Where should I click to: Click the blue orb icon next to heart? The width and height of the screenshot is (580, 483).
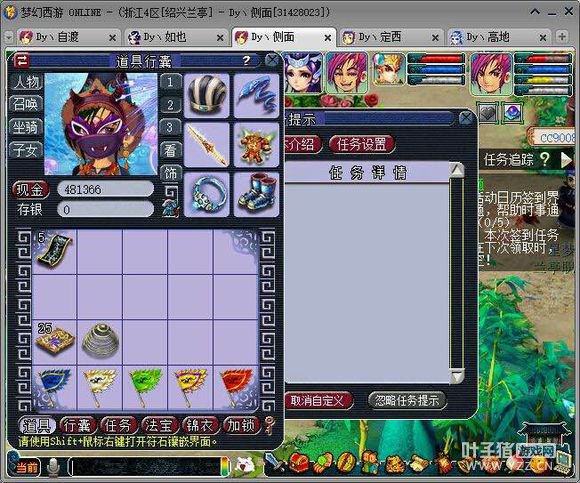[x=512, y=113]
